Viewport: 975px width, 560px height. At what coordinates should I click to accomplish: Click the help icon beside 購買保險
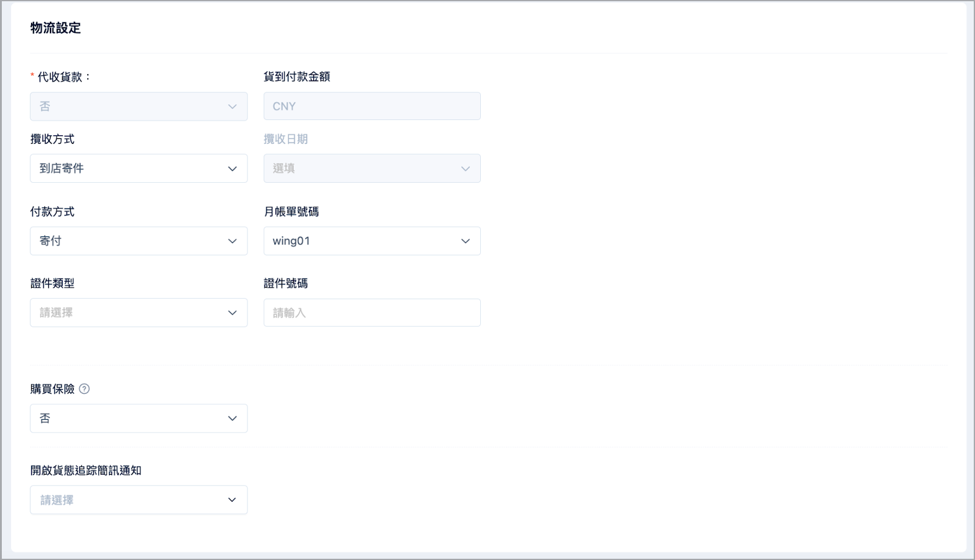click(85, 389)
